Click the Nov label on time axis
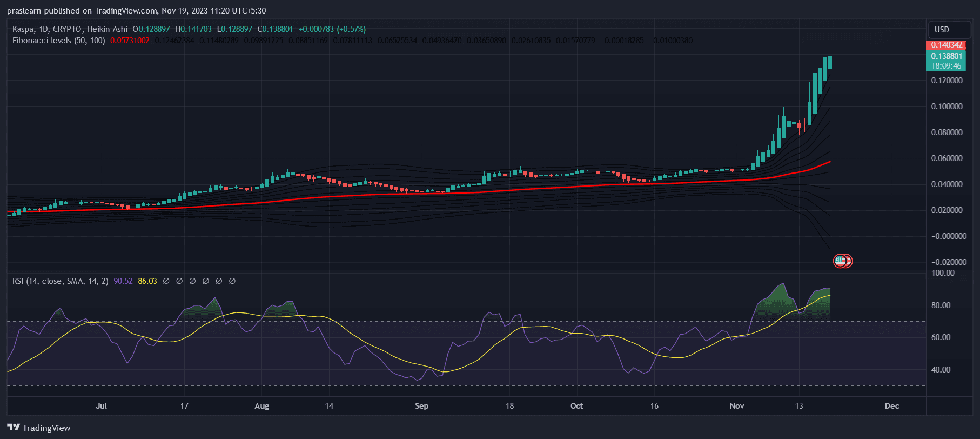This screenshot has height=439, width=980. pyautogui.click(x=736, y=406)
